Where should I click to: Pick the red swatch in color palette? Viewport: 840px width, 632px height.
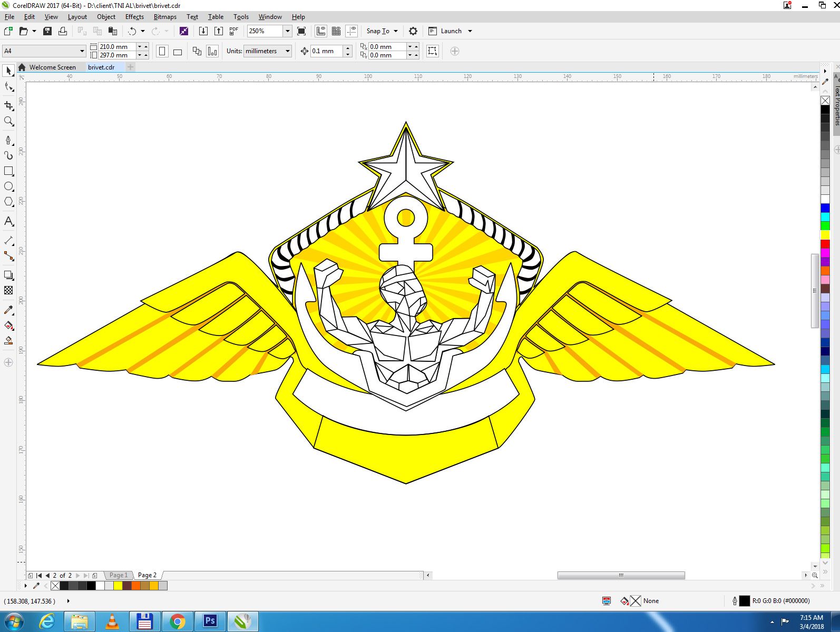(825, 244)
